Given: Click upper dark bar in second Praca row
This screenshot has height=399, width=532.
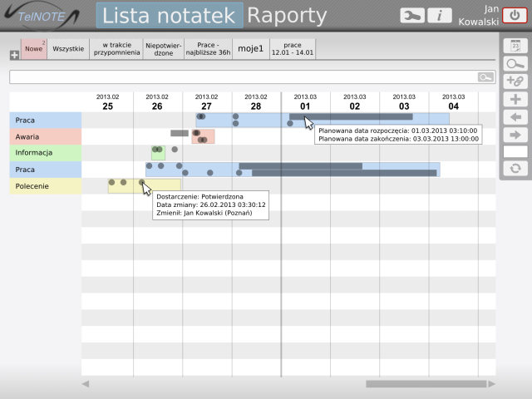Looking at the screenshot, I should pyautogui.click(x=301, y=166).
